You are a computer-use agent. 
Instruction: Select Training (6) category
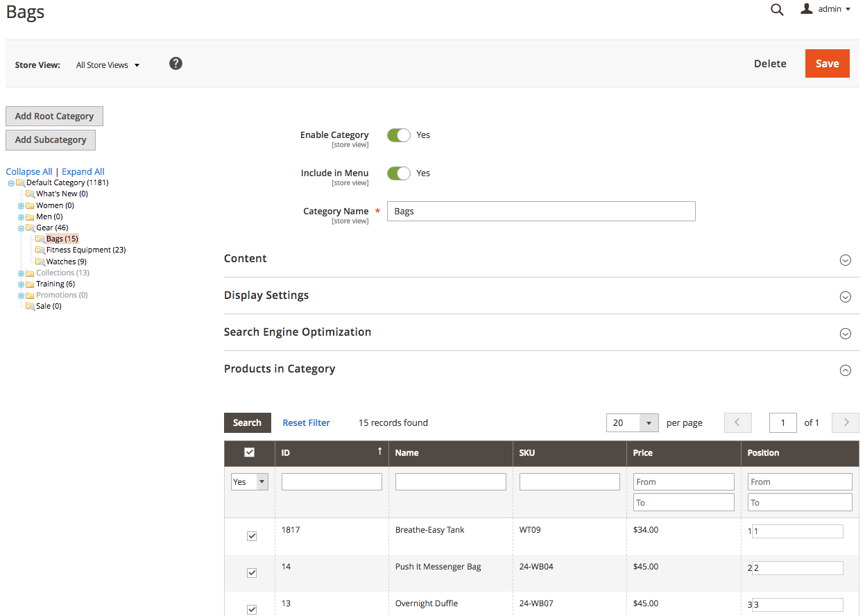coord(55,284)
